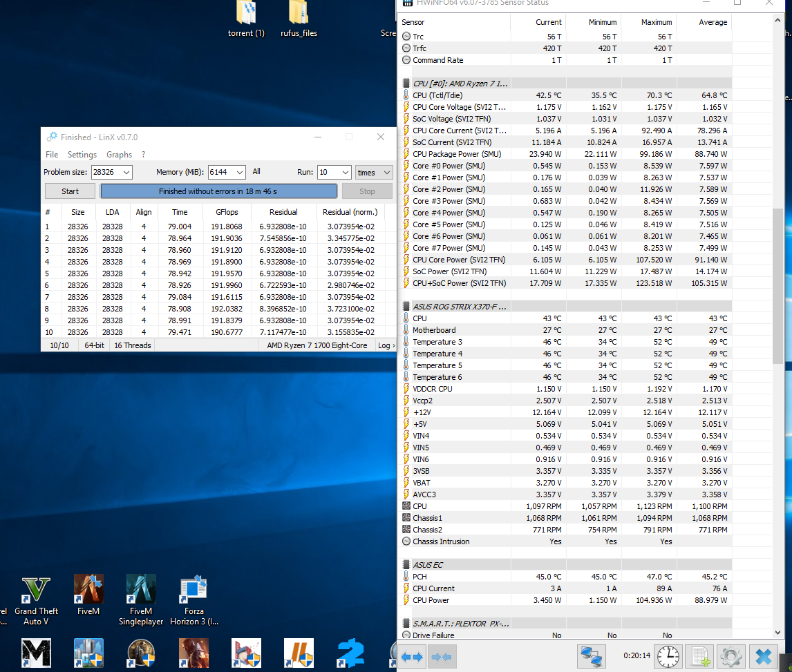Click the collapse columns arrows button in HWiNFO
The width and height of the screenshot is (792, 672).
442,656
